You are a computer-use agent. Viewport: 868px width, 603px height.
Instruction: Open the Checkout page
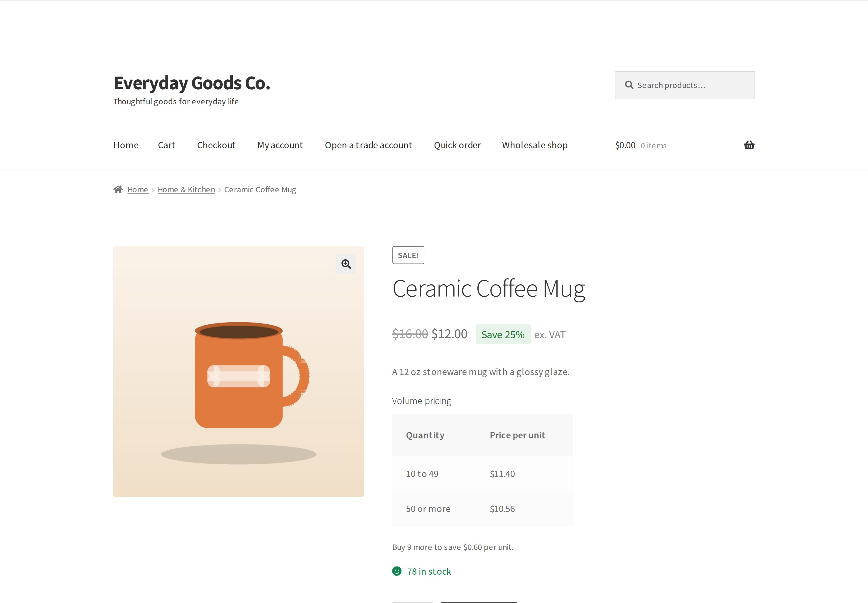coord(216,145)
